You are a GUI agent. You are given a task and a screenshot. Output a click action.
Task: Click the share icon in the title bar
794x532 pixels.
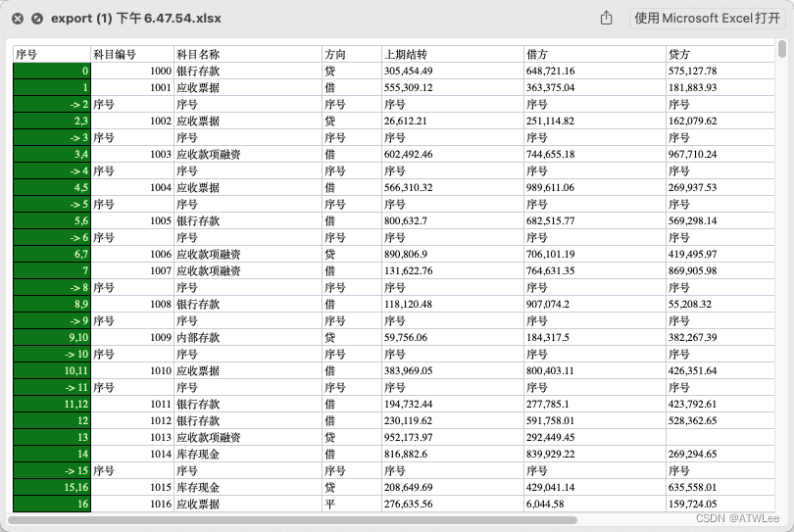click(606, 19)
